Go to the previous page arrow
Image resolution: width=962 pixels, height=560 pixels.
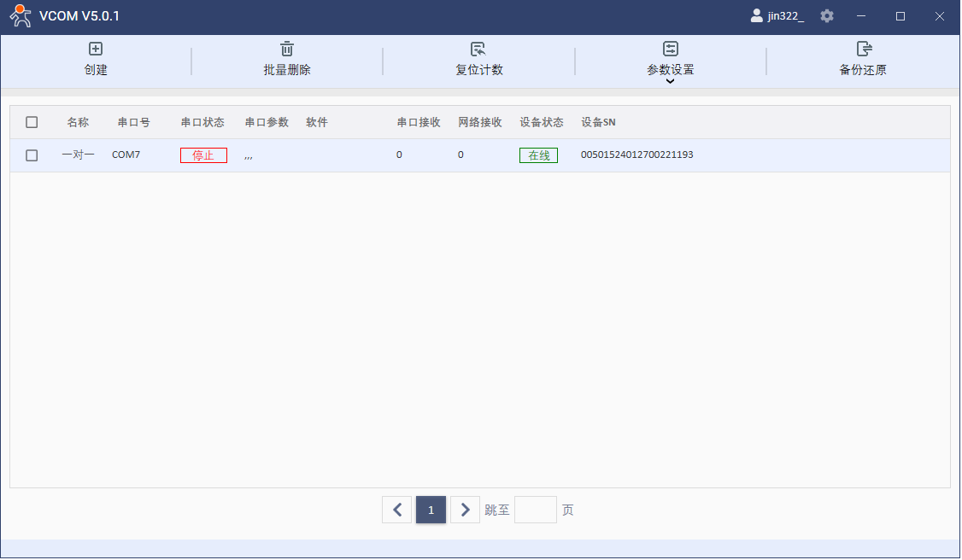coord(396,510)
